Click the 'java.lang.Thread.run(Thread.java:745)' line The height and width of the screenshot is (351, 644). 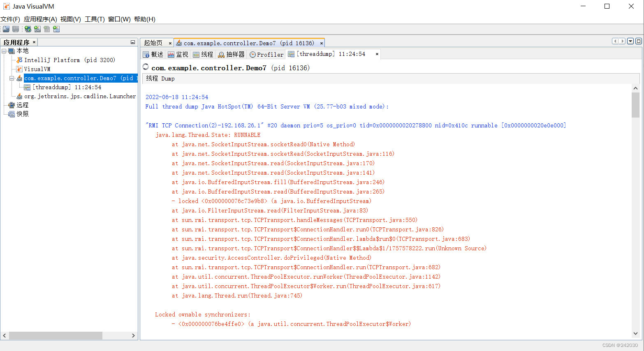coord(237,296)
